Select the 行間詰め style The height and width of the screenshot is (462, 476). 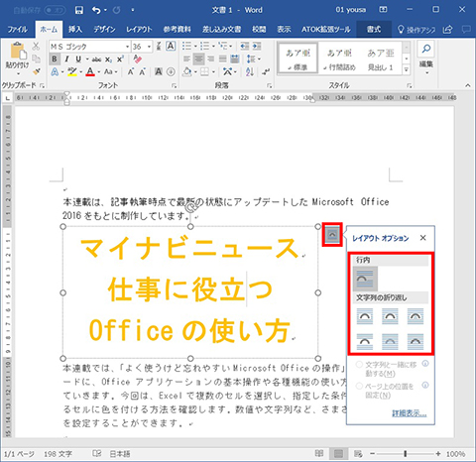(340, 59)
